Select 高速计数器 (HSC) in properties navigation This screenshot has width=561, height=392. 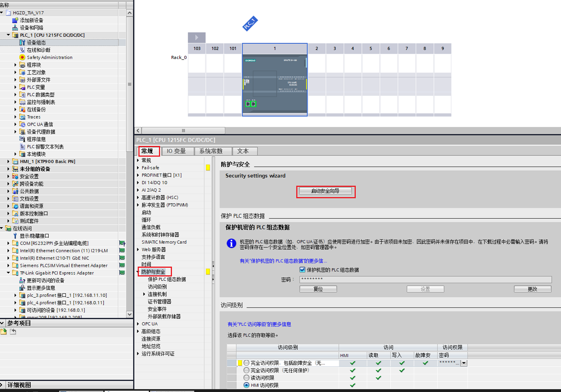(x=160, y=197)
